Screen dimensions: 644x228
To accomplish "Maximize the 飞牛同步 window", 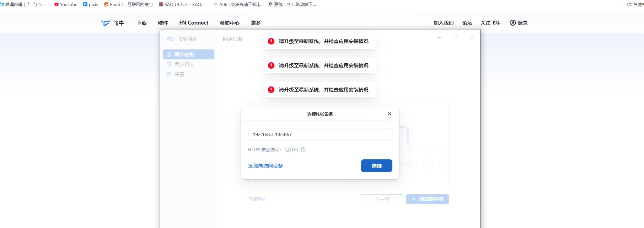I will pos(456,37).
